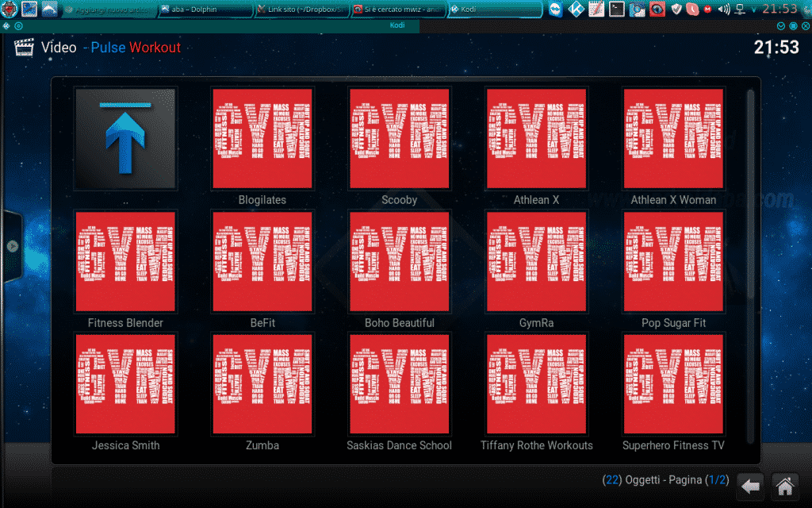Select the Athlean X channel tile

point(537,138)
